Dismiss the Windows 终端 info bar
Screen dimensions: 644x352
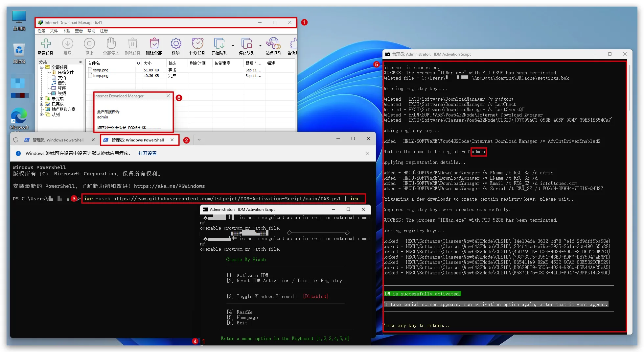click(367, 153)
